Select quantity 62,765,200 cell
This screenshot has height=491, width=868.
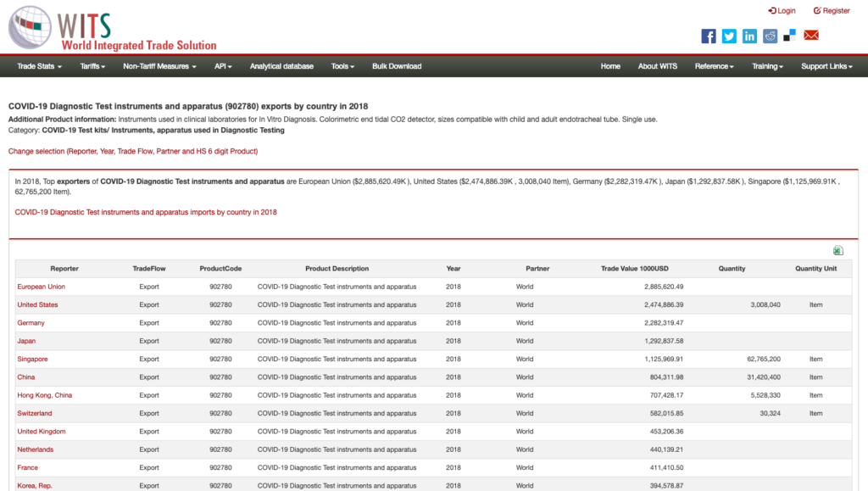pyautogui.click(x=764, y=360)
